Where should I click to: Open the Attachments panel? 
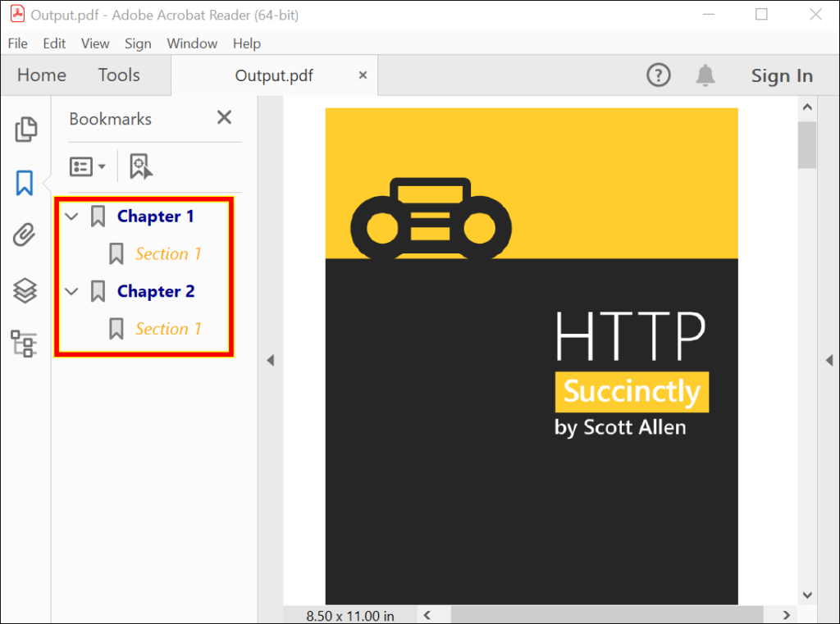click(x=25, y=236)
